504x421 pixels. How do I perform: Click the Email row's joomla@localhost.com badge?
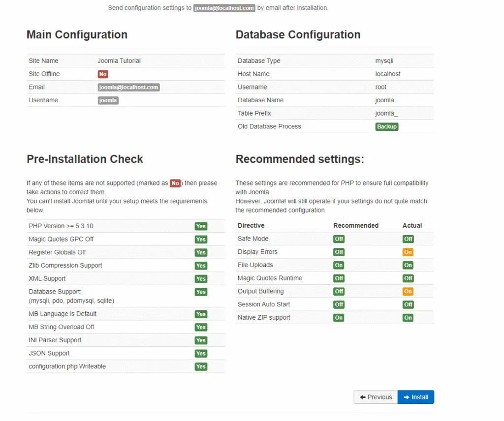(x=128, y=88)
